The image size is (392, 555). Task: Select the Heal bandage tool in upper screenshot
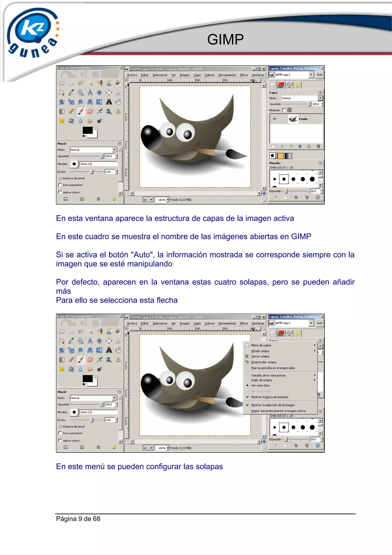pyautogui.click(x=62, y=121)
